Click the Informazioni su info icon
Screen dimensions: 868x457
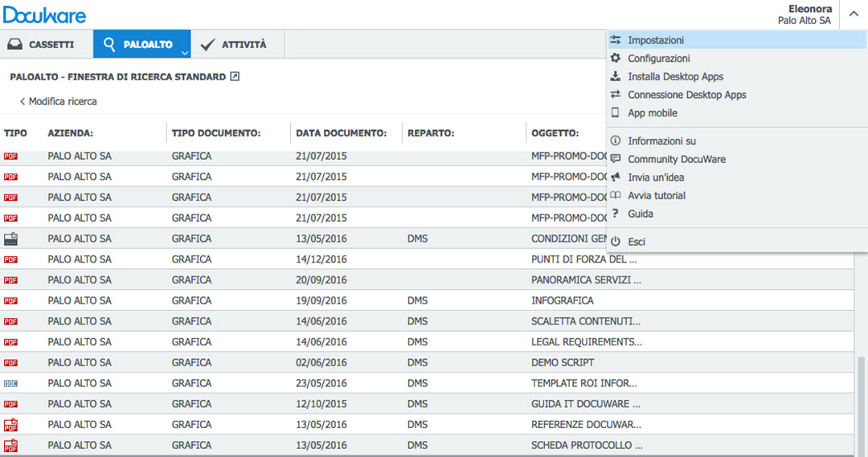click(616, 141)
